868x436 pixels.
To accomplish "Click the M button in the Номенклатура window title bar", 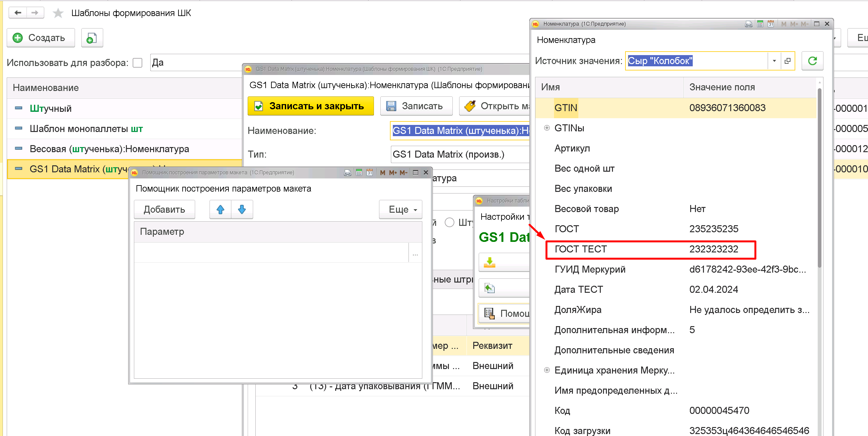I will coord(784,24).
